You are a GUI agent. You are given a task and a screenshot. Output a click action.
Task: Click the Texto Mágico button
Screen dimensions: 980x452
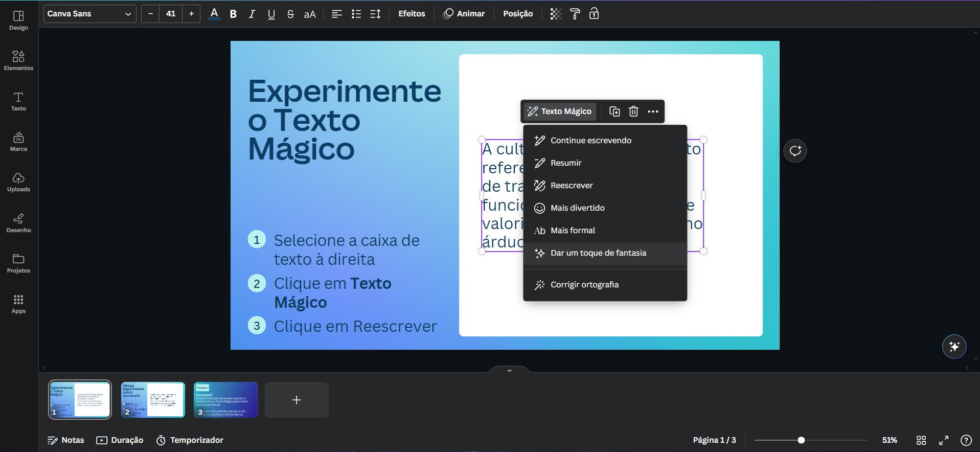coord(560,111)
